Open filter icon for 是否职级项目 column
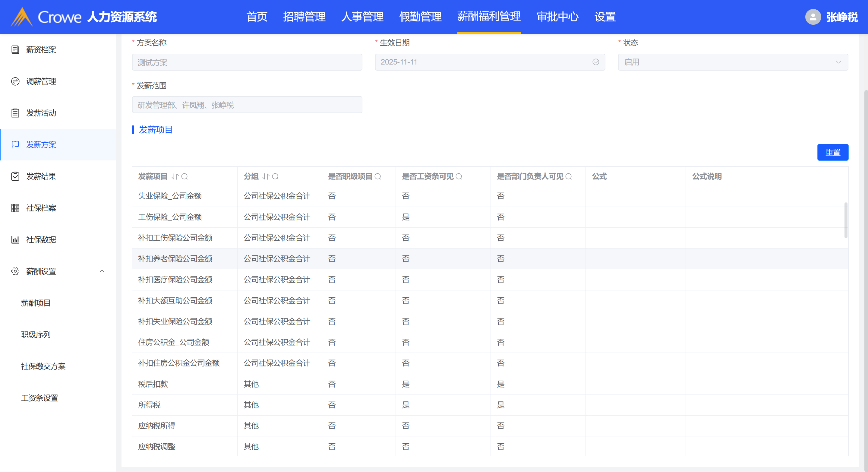Image resolution: width=868 pixels, height=472 pixels. point(378,176)
